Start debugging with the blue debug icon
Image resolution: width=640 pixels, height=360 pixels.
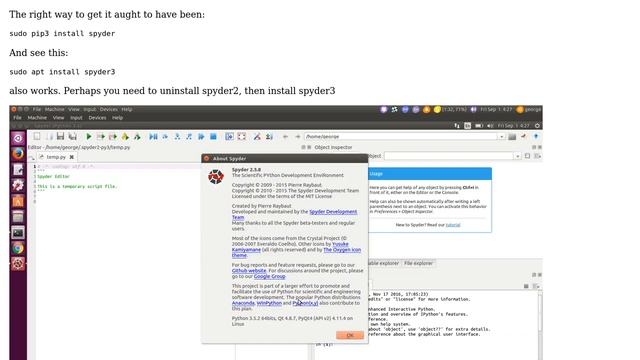tap(153, 136)
